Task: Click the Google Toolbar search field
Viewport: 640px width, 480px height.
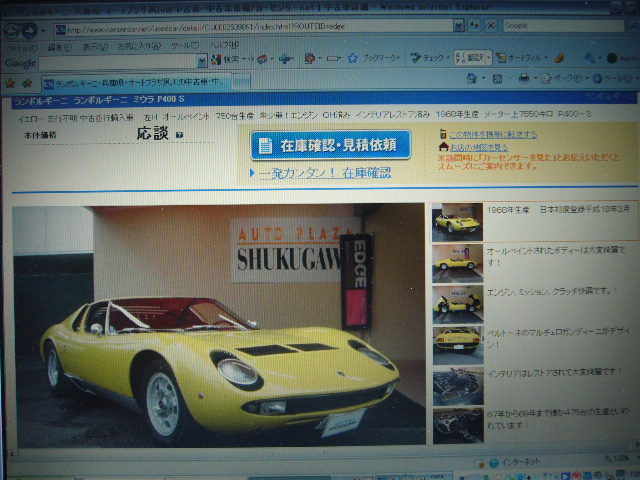Action: 118,62
